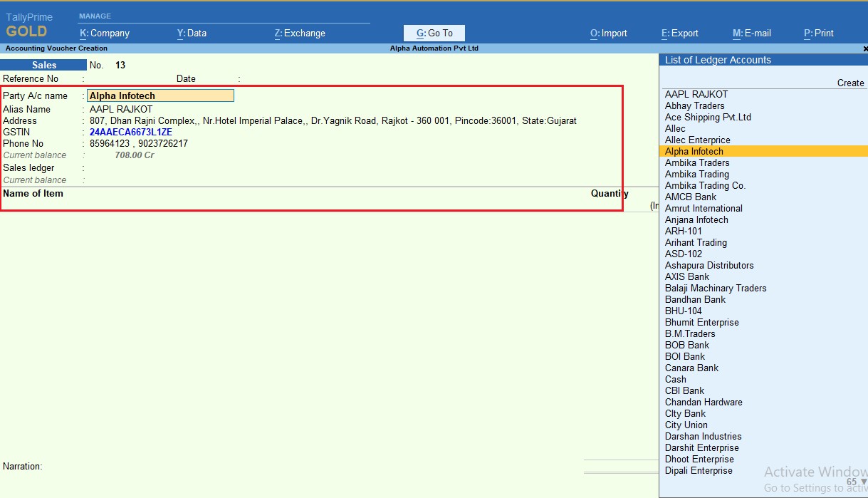Viewport: 868px width, 498px height.
Task: Choose Canara Bank ledger
Action: coord(691,368)
